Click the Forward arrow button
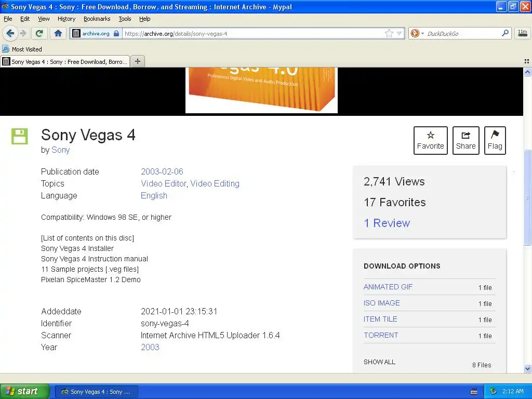The width and height of the screenshot is (532, 399). click(23, 33)
